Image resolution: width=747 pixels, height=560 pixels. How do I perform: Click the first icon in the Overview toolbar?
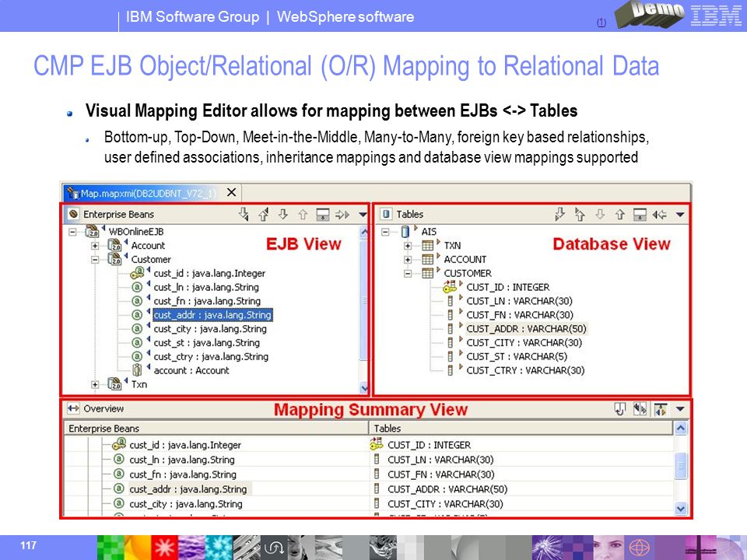coord(619,408)
